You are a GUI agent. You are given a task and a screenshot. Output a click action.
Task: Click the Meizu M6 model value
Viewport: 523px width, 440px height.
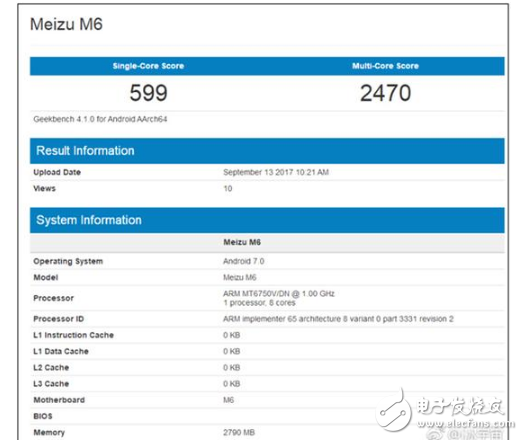point(239,277)
